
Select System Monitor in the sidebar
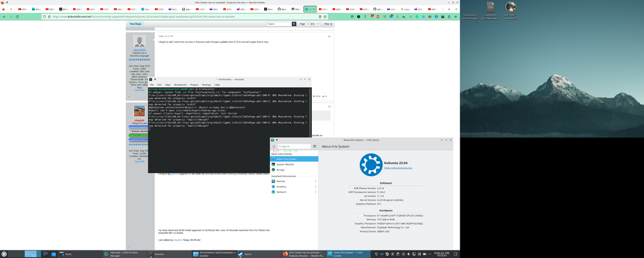pos(285,164)
